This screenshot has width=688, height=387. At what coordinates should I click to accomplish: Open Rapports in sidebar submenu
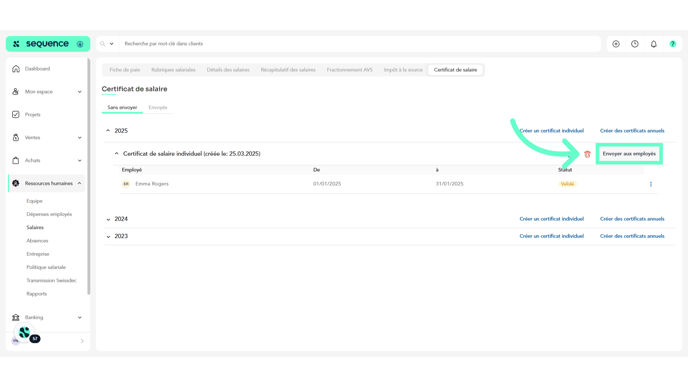pos(36,294)
